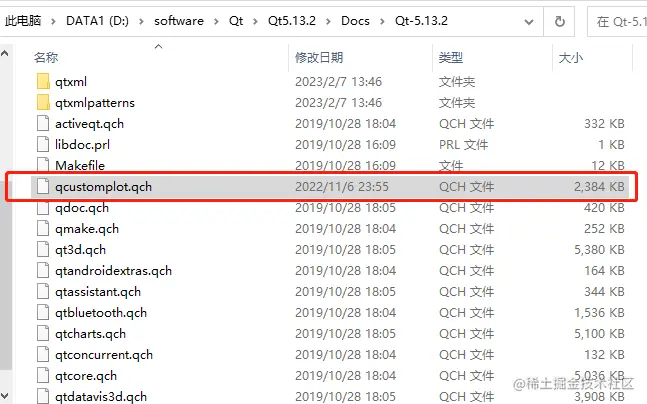Click the qtbluetooth.qch file icon
The height and width of the screenshot is (404, 647).
point(43,313)
